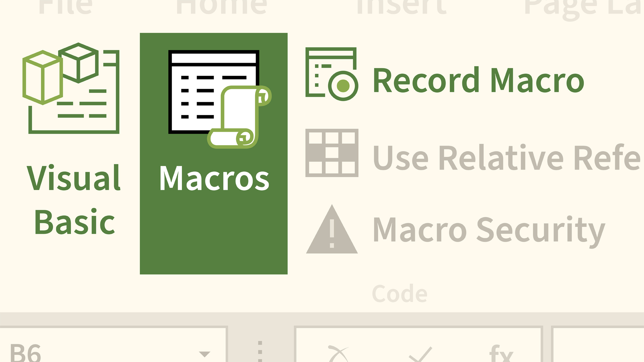Open the File tab
Screen dimensions: 644x362
pos(65,7)
